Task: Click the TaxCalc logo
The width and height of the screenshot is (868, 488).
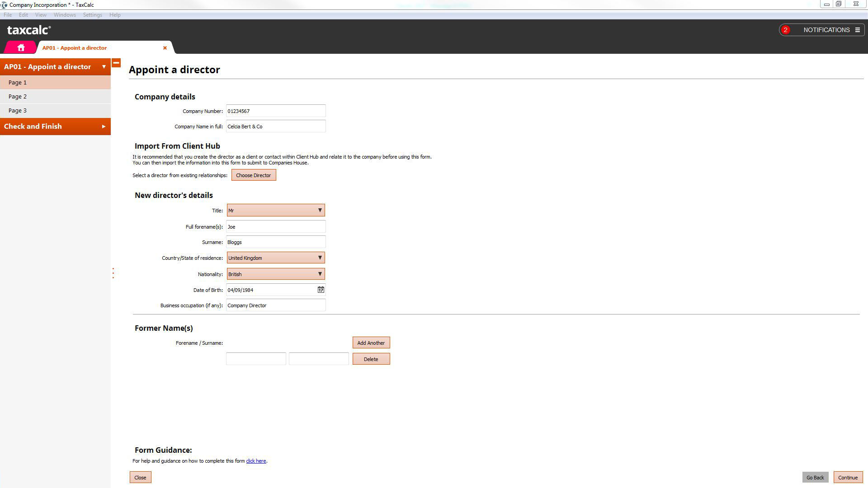Action: coord(29,30)
